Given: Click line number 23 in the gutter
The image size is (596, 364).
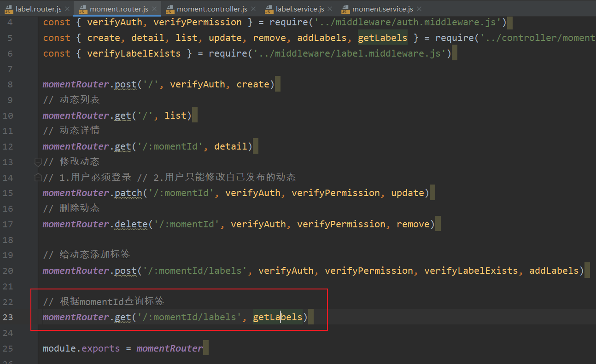Looking at the screenshot, I should [8, 317].
